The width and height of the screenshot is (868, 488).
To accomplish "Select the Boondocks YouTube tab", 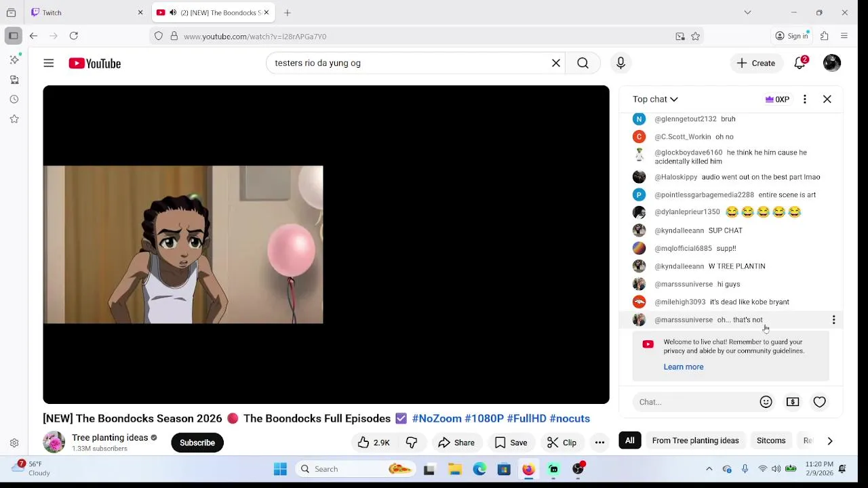I will (212, 12).
